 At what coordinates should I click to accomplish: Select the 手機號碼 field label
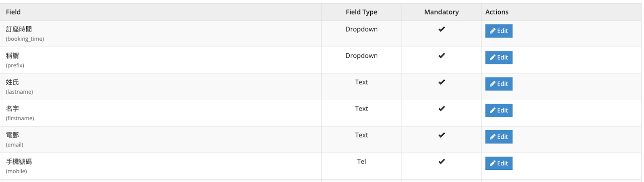click(x=19, y=161)
